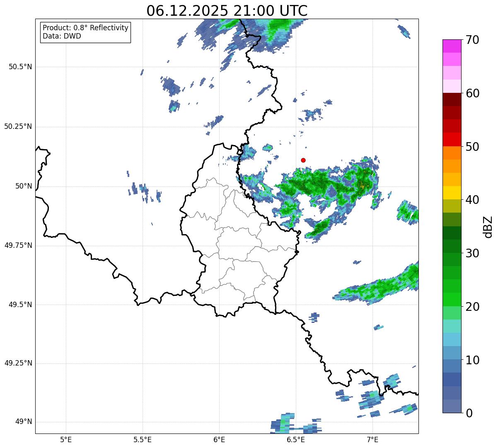This screenshot has height=448, width=498.
Task: Click the 6°E longitude label
Action: (219, 440)
